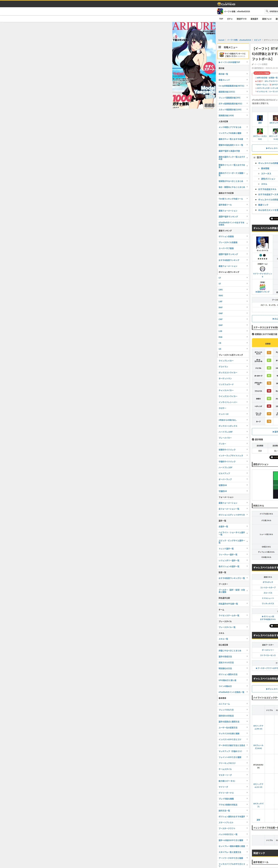This screenshot has width=278, height=868.
Task: Click the efootball2026 game thumbnail icon
Action: coord(220,11)
